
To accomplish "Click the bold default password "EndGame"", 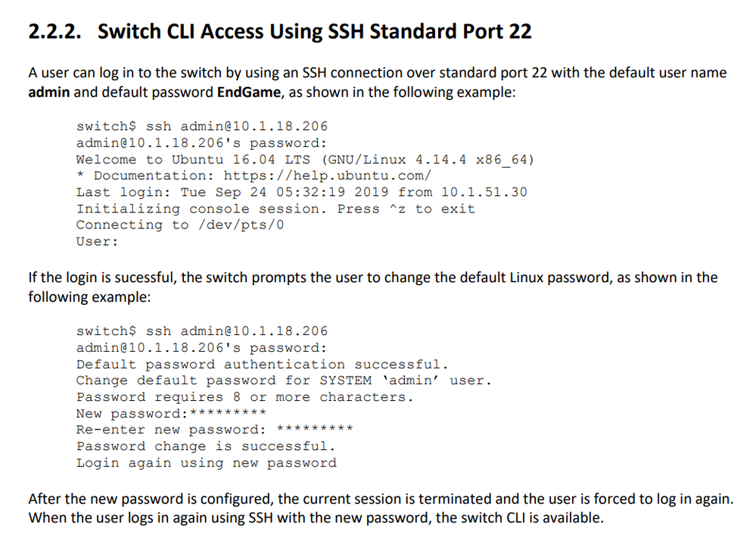I will 249,92.
